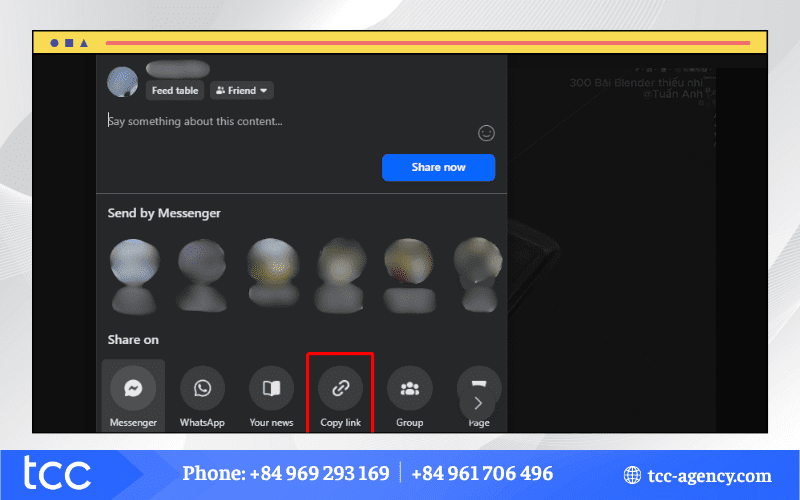Click the Copy link chain icon
Viewport: 800px width, 500px height.
(x=340, y=388)
